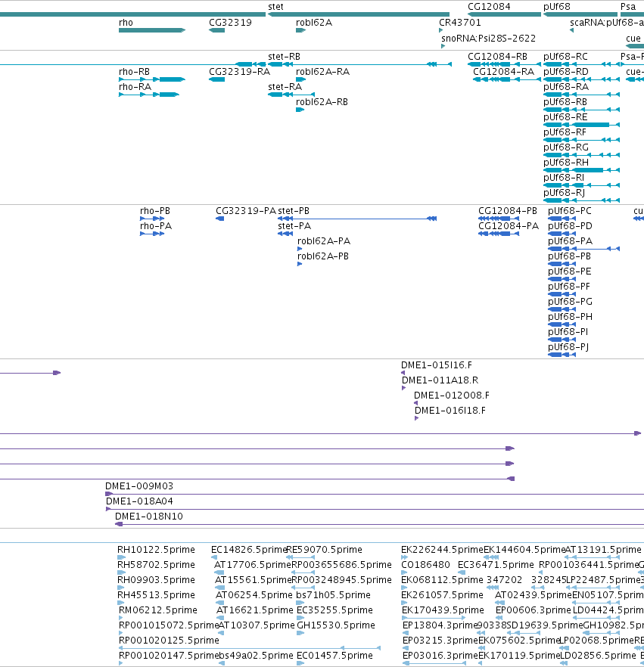This screenshot has height=667, width=644.
Task: Click CG12084-RA transcript label
Action: (x=503, y=72)
